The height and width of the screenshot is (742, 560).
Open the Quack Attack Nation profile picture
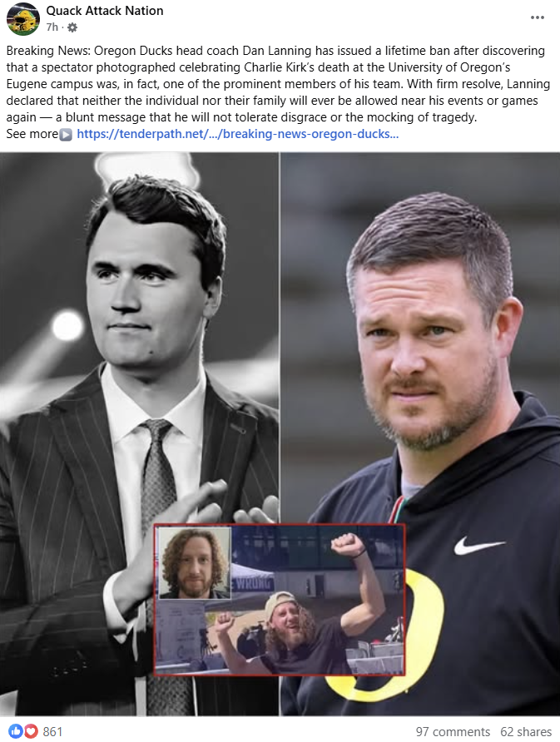[x=22, y=19]
